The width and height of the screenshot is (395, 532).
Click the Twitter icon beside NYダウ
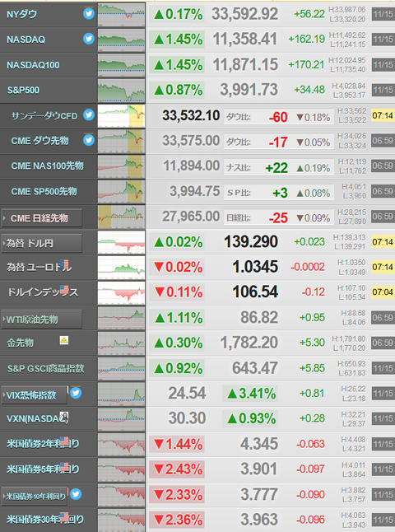(89, 14)
